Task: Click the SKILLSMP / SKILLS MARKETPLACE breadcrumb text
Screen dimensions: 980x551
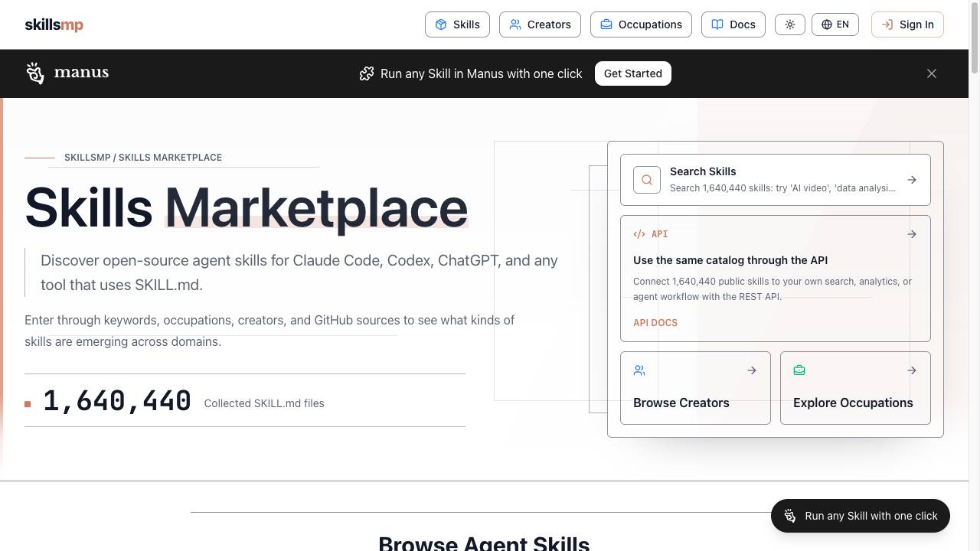Action: pos(143,158)
